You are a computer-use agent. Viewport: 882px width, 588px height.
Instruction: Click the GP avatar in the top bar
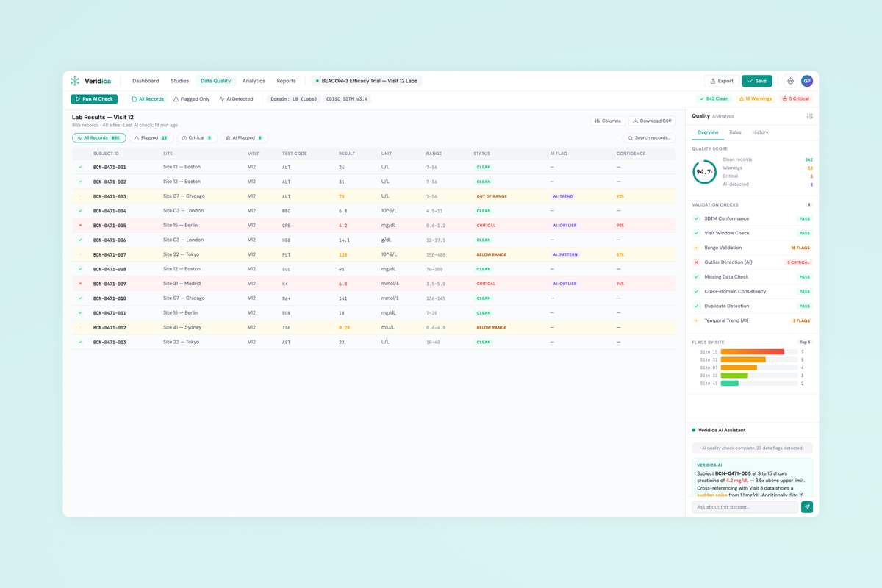click(x=806, y=81)
